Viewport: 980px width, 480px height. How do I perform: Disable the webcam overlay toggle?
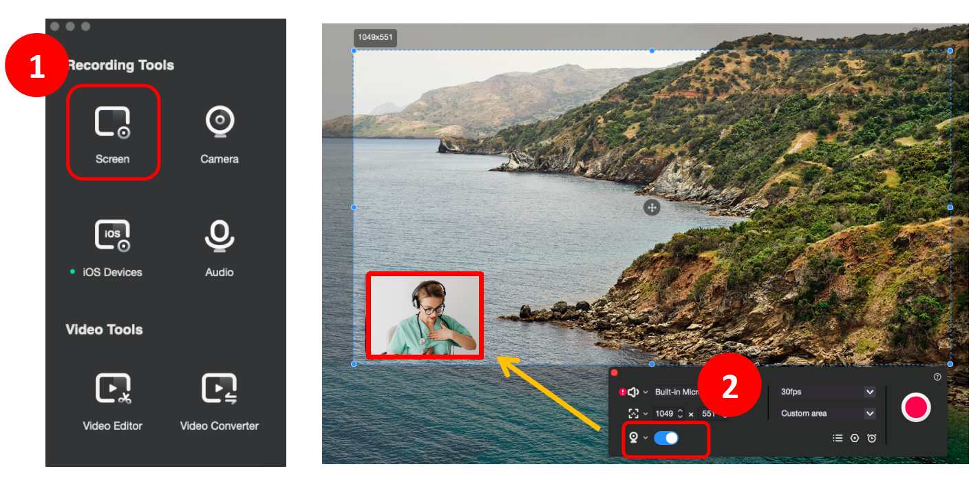click(x=666, y=437)
